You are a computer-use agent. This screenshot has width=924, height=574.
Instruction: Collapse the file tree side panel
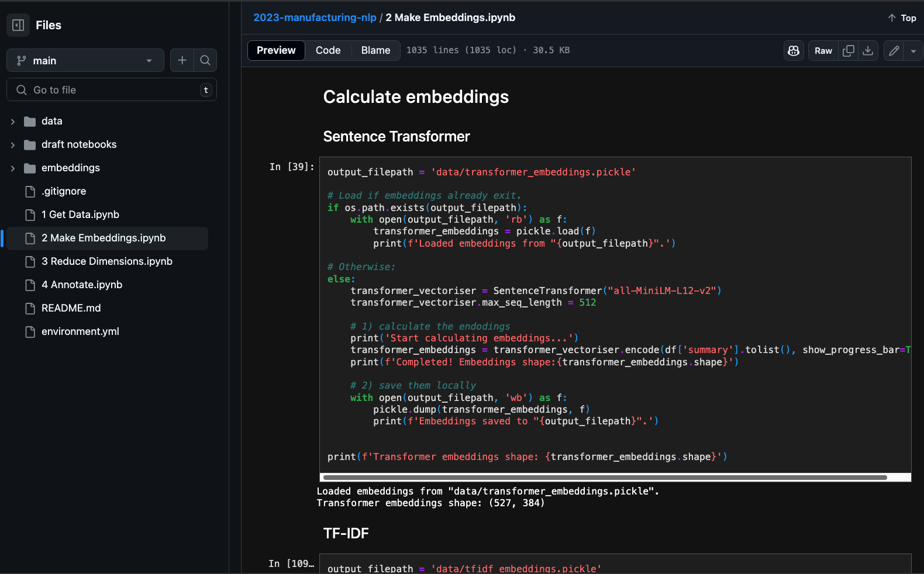click(x=18, y=25)
